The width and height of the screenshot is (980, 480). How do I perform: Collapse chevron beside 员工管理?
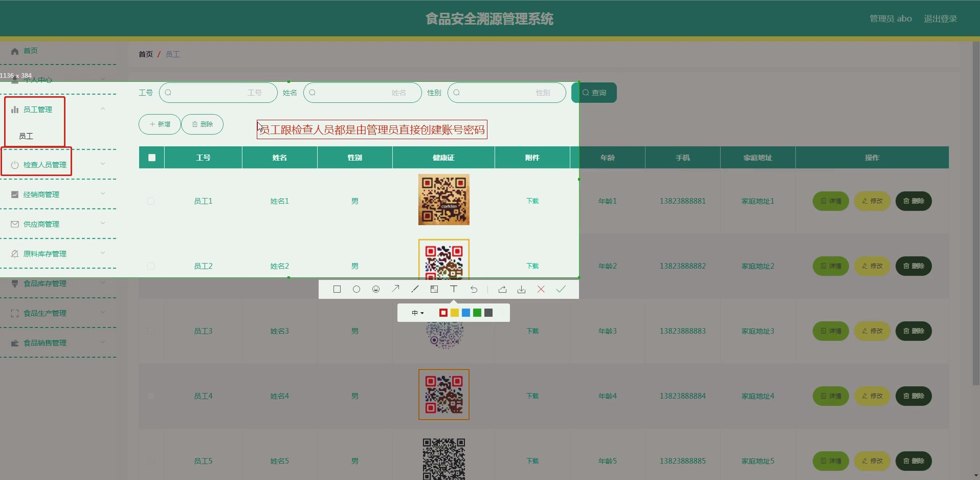103,109
